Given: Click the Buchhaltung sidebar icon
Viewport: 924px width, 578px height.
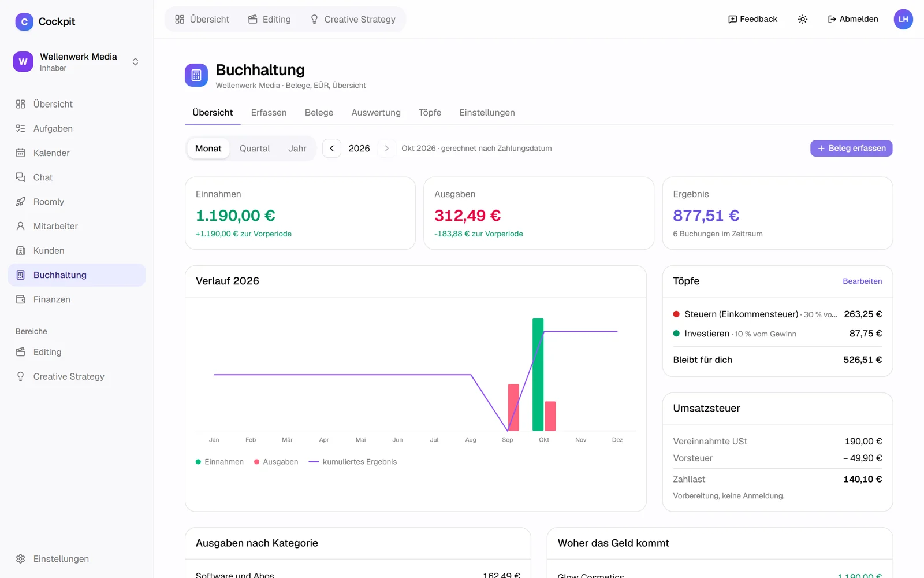Looking at the screenshot, I should coord(21,275).
